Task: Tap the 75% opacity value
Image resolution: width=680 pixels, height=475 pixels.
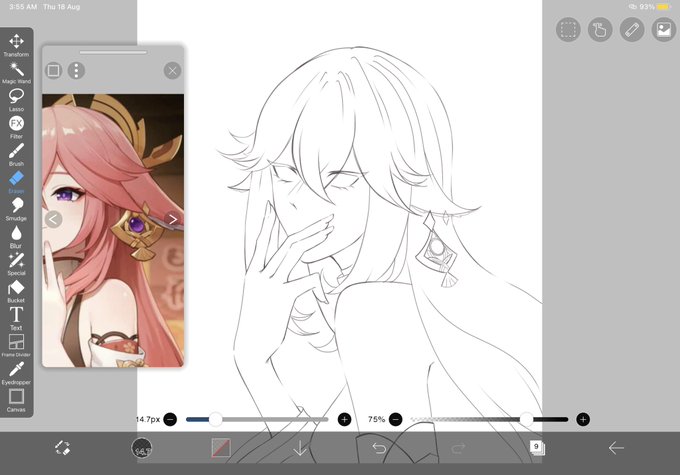Action: pyautogui.click(x=376, y=419)
